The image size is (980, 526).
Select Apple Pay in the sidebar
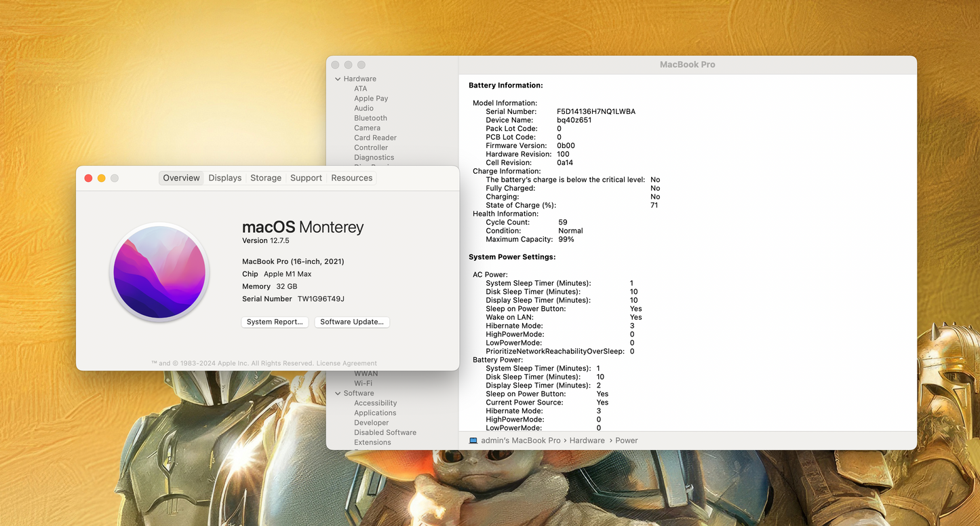coord(371,98)
